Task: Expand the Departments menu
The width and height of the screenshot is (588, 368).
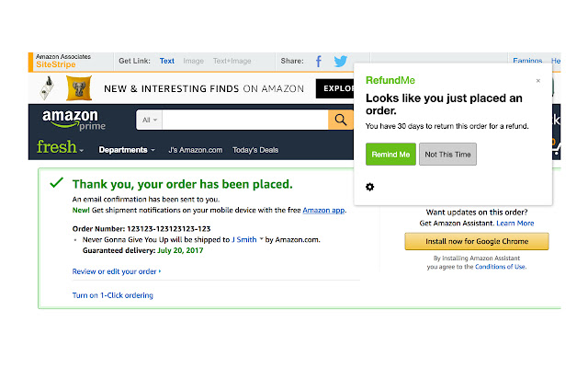Action: pos(127,150)
